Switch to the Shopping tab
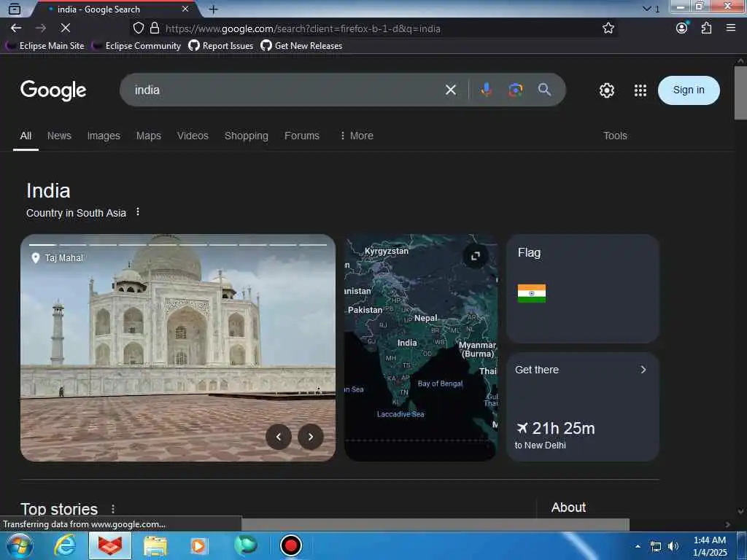The image size is (747, 560). 247,136
